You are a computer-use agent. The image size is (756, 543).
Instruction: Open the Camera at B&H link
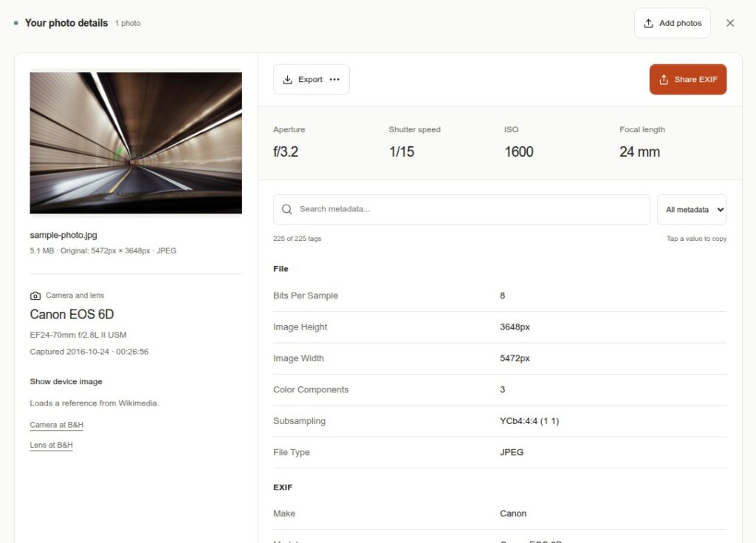click(x=56, y=425)
